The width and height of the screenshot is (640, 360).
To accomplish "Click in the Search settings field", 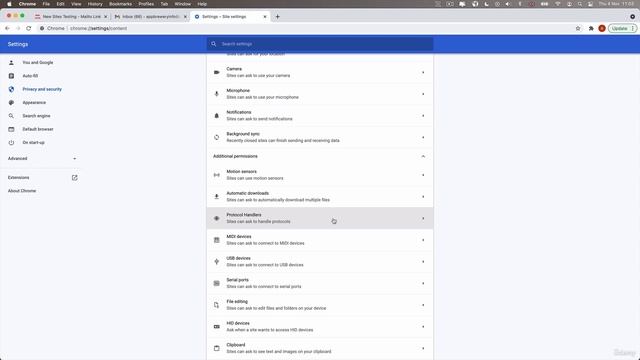I will point(320,44).
